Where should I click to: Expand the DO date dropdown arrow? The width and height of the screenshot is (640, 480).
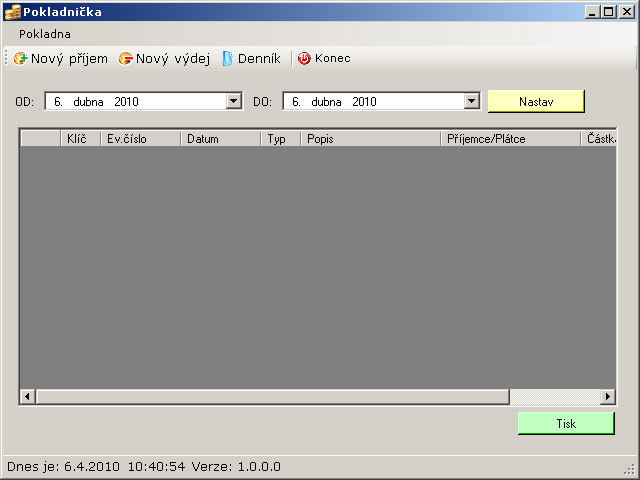[471, 101]
